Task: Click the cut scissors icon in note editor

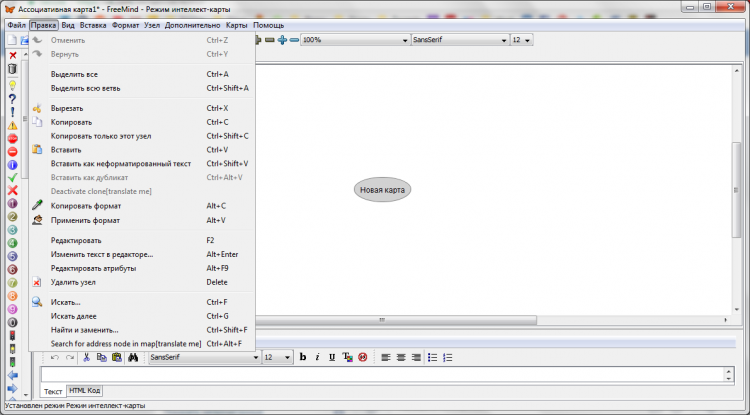Action: tap(87, 357)
